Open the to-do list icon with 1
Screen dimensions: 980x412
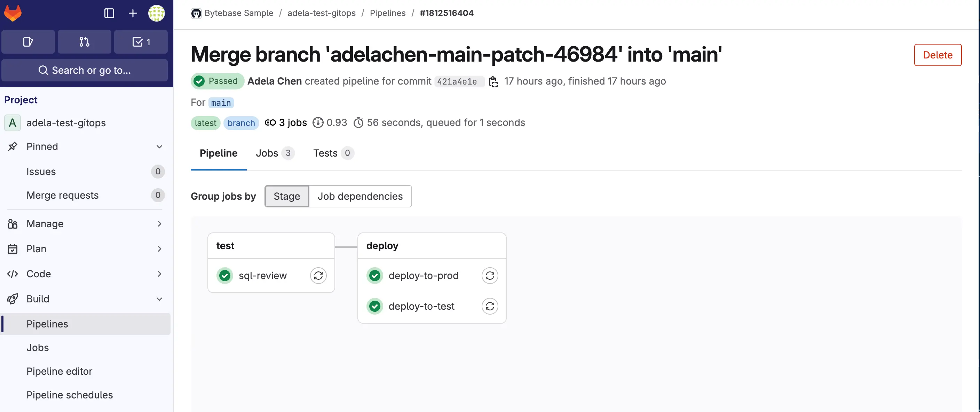tap(141, 41)
